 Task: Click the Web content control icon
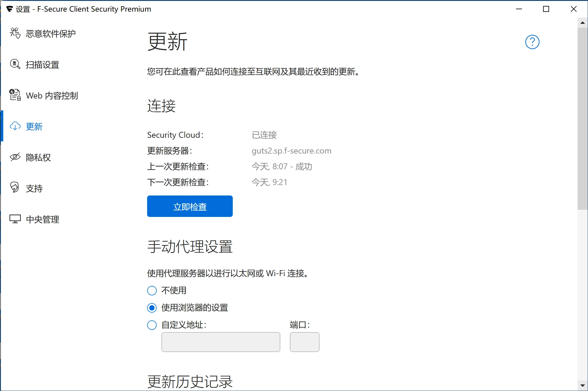15,95
